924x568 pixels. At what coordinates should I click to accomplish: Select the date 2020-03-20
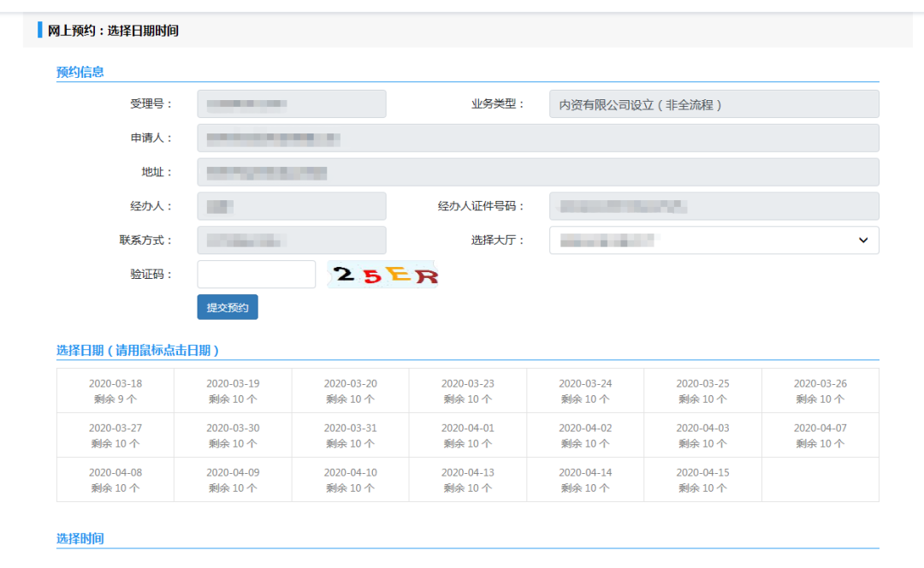[350, 391]
